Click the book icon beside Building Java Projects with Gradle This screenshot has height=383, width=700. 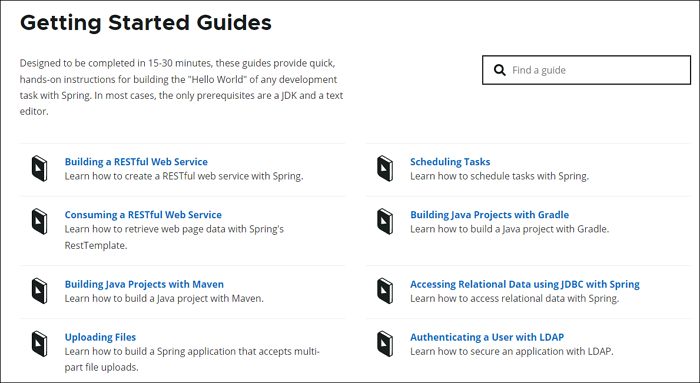pyautogui.click(x=385, y=221)
